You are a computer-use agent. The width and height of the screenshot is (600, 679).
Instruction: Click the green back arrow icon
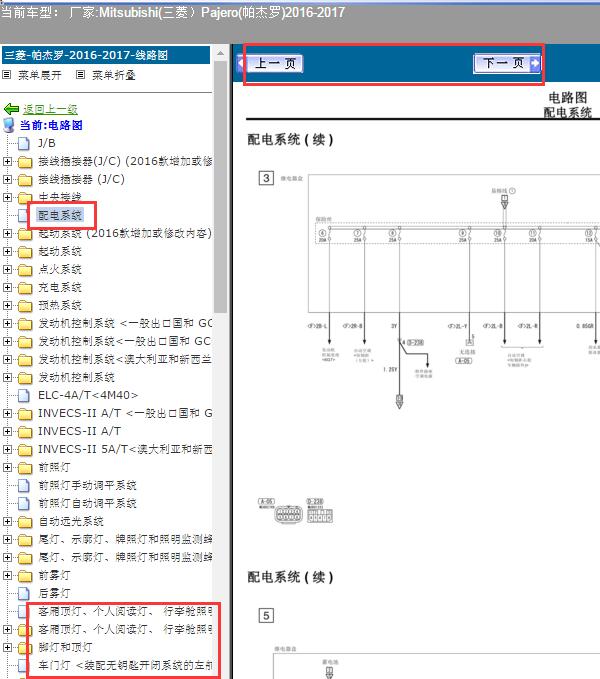point(11,109)
